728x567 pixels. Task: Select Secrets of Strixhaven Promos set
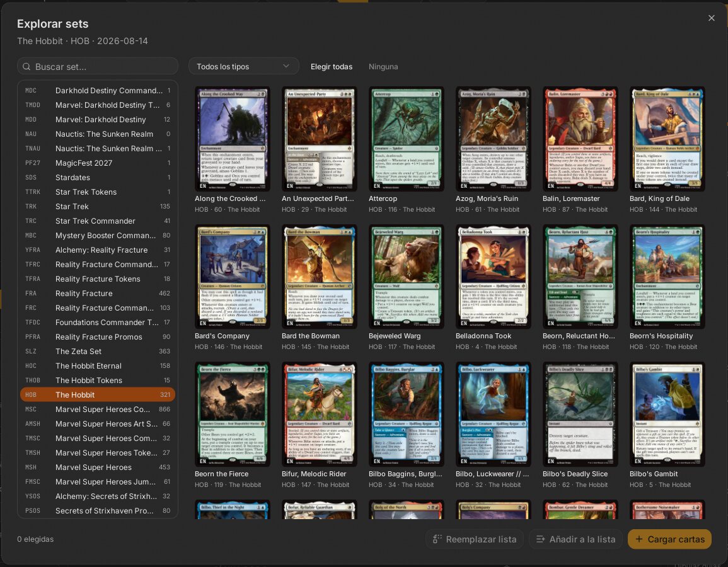pos(98,510)
